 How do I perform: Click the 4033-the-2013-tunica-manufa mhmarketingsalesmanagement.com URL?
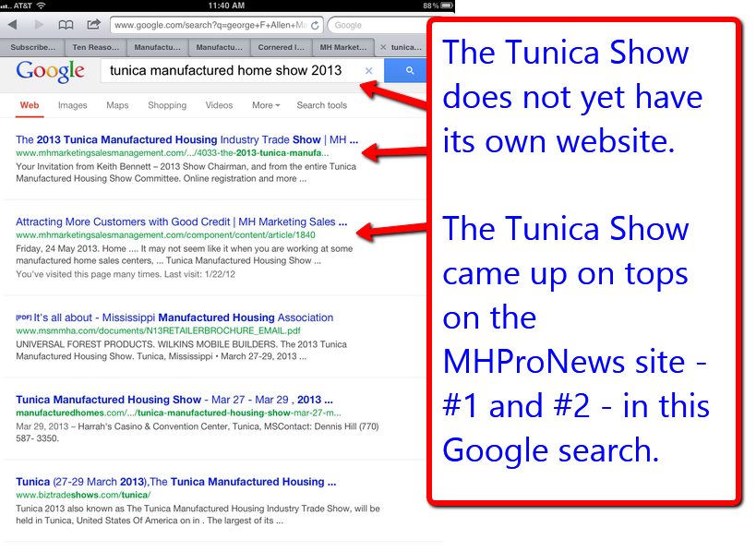172,153
